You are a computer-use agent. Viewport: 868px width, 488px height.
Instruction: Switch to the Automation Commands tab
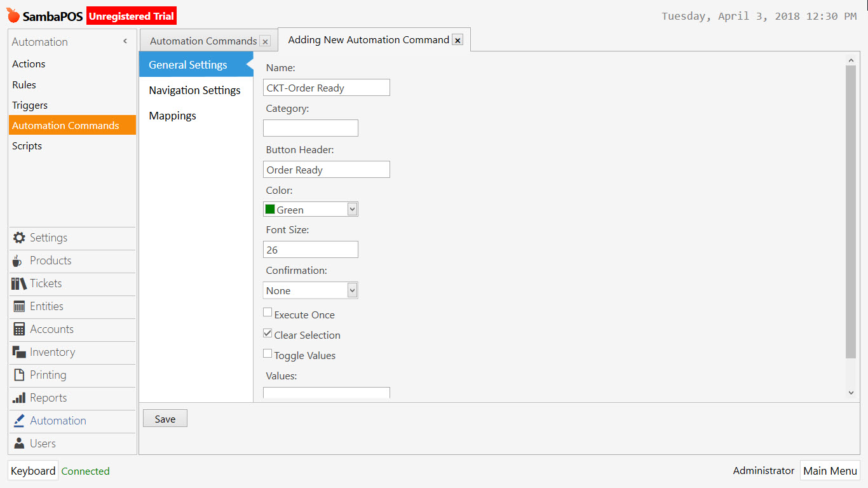click(203, 39)
